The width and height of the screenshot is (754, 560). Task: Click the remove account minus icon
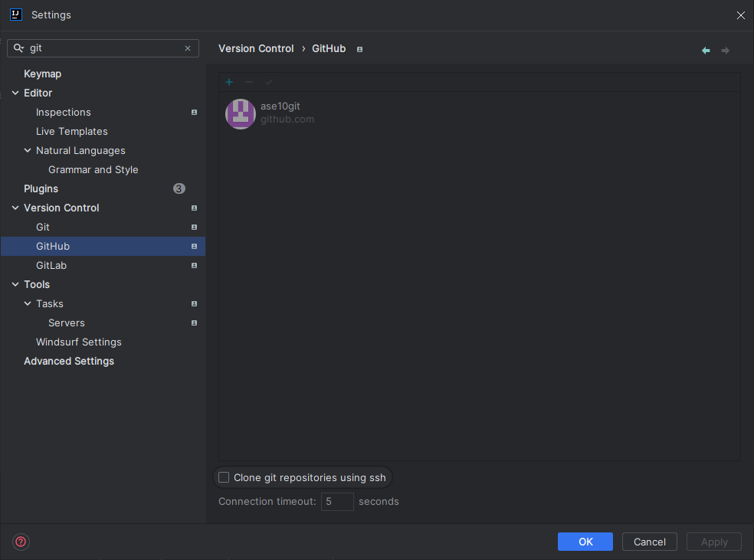(x=248, y=82)
